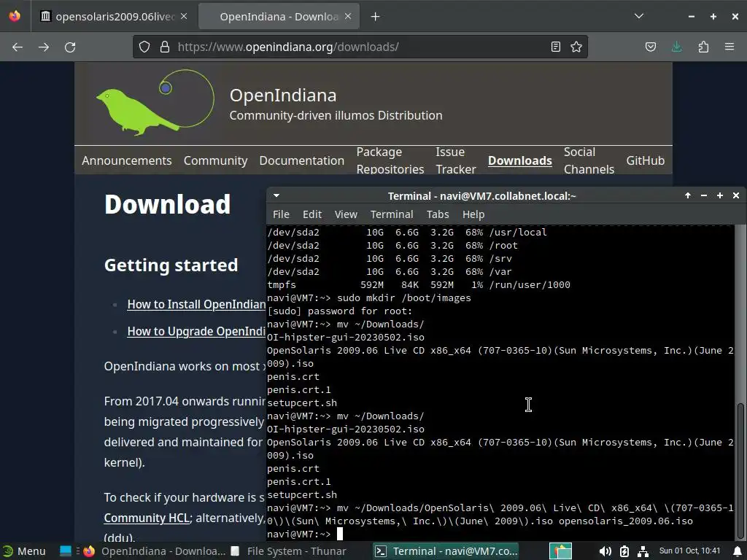Open the Terminal menu in menubar
This screenshot has width=747, height=560.
392,214
